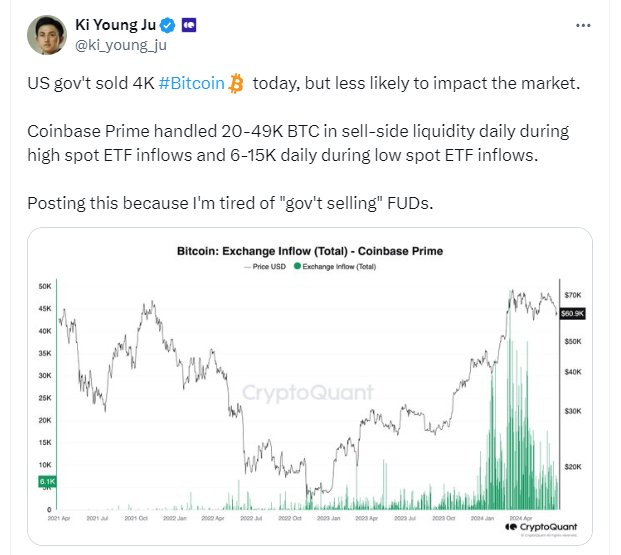Click the $60.9K current price tag
Image resolution: width=621 pixels, height=555 pixels.
click(x=573, y=313)
